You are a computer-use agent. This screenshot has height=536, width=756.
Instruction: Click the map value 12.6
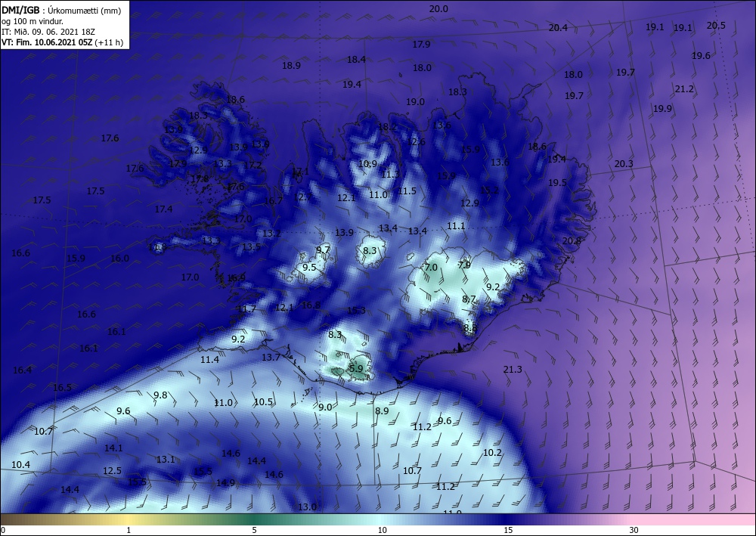tap(416, 141)
